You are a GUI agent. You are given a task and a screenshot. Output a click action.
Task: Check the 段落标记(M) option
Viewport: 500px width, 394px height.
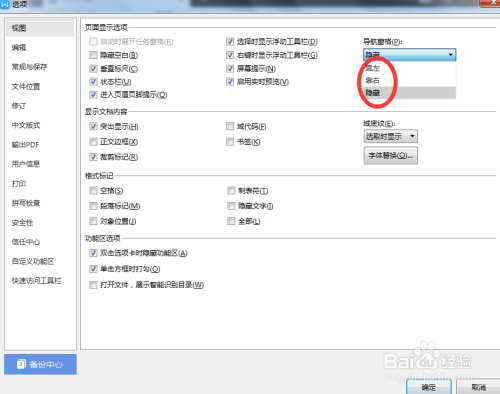93,206
